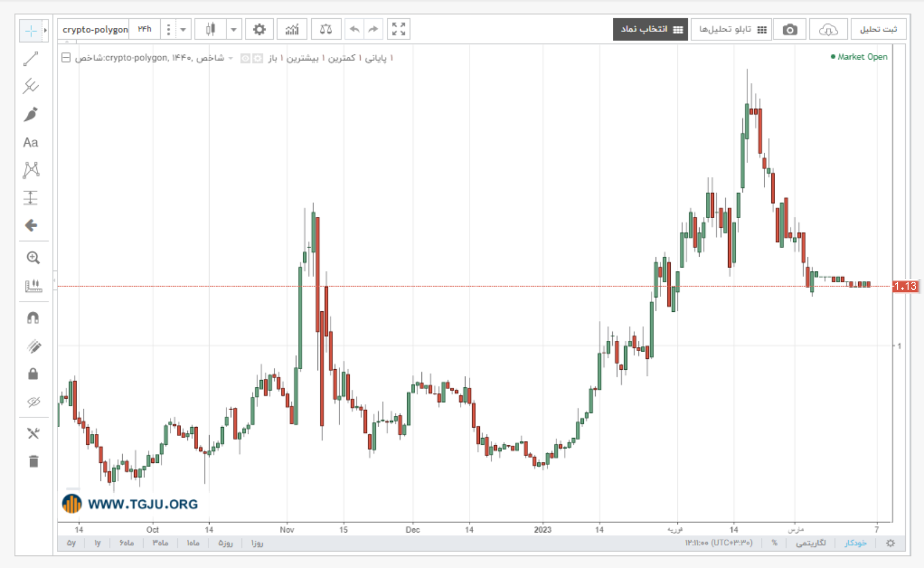This screenshot has height=568, width=924.
Task: Toggle stay in drawing mode pencil
Action: (33, 346)
